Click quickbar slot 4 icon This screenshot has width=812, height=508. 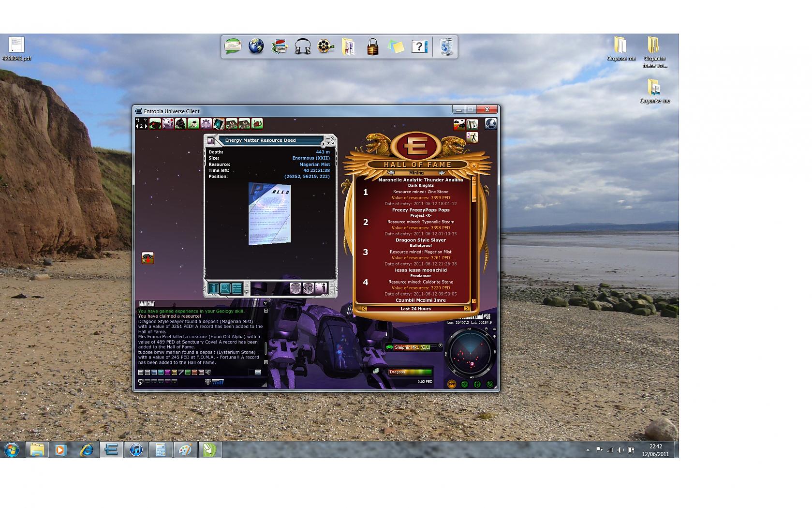[193, 123]
